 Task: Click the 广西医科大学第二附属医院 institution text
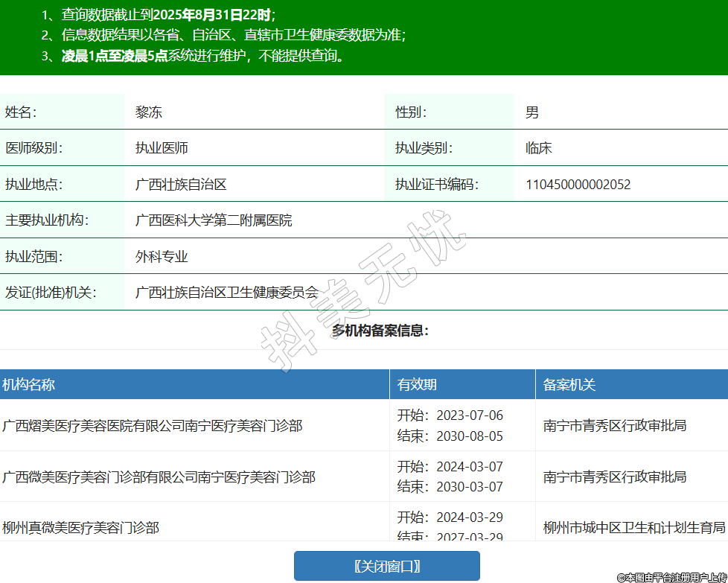click(x=214, y=220)
